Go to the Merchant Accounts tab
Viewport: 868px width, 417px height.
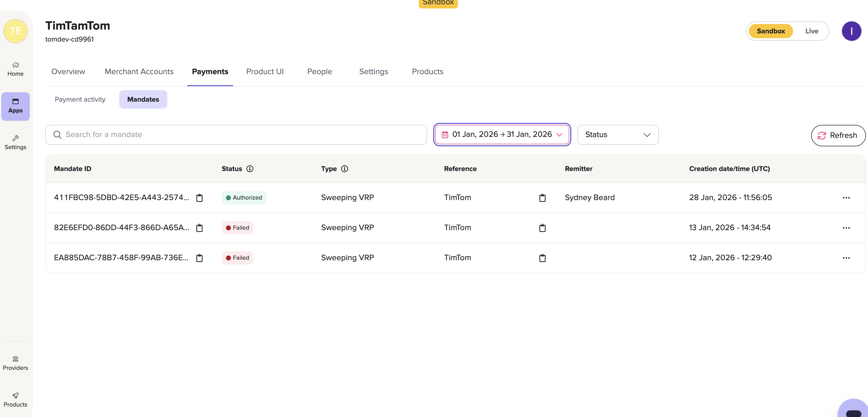pos(139,71)
